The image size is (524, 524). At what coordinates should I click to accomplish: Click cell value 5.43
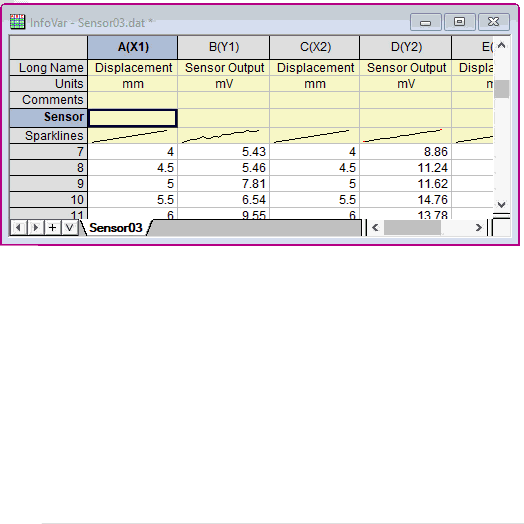pos(224,152)
